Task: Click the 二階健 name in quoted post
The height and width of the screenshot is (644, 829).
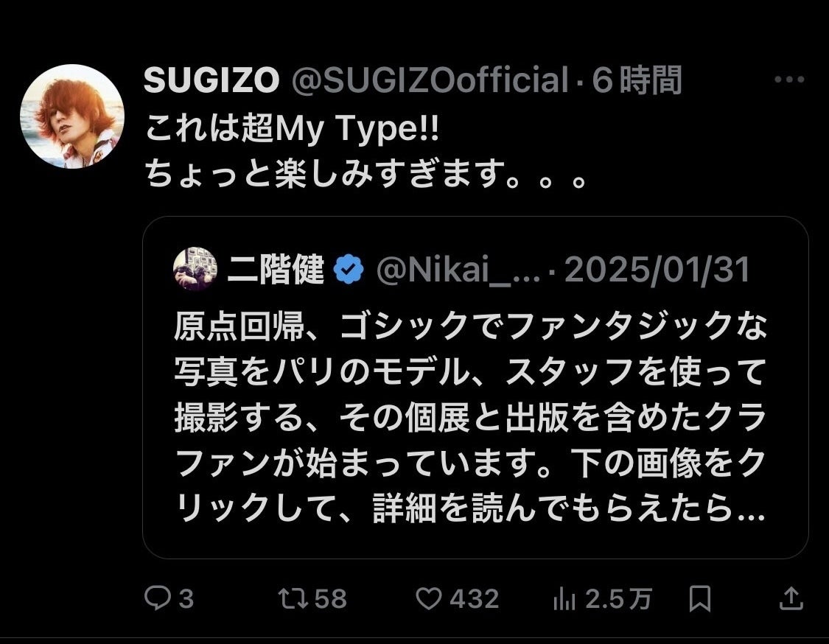Action: tap(276, 270)
